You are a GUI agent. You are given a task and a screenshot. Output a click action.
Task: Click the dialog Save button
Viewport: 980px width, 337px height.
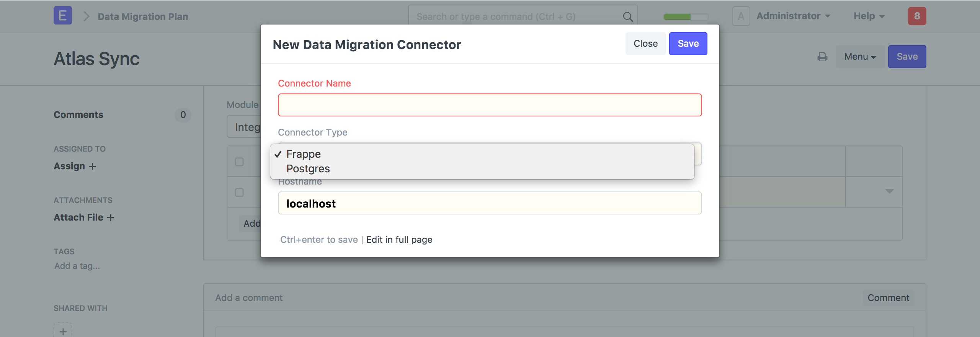click(x=688, y=44)
